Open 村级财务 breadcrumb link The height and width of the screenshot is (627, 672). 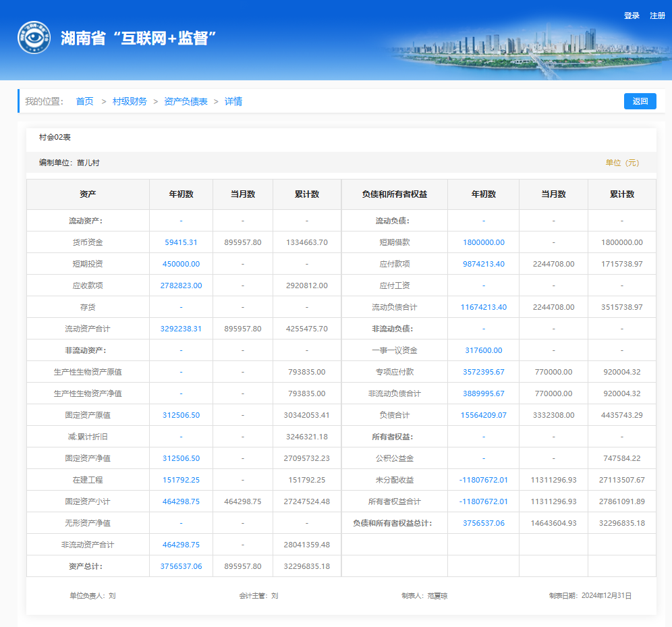[x=130, y=101]
